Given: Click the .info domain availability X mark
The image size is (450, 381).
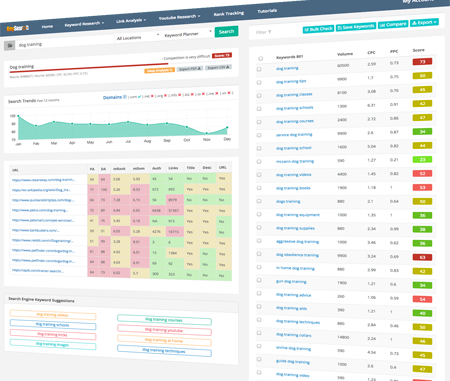Looking at the screenshot, I should click(179, 95).
